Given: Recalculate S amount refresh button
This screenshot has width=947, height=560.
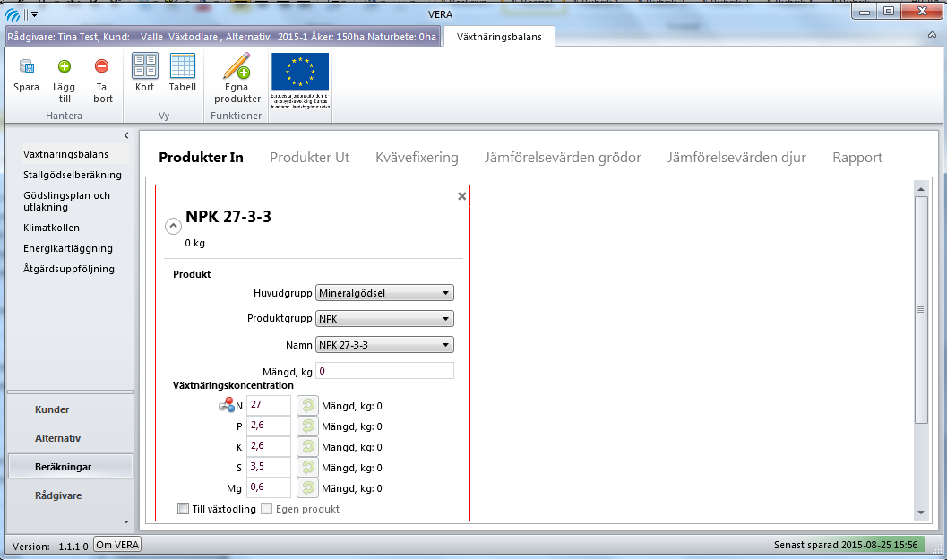Looking at the screenshot, I should (307, 467).
